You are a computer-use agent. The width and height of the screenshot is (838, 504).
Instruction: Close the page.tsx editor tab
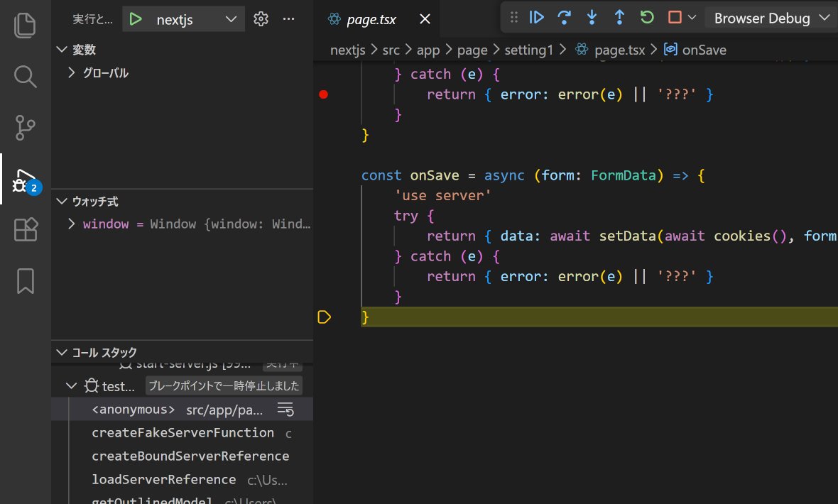(425, 19)
